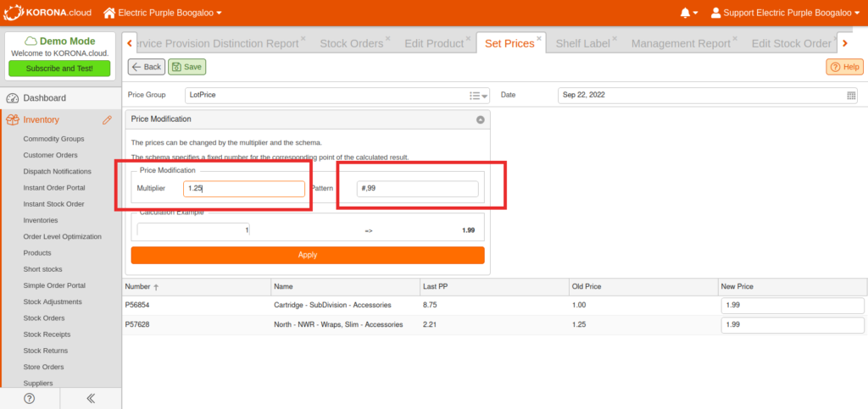Viewport: 868px width, 409px height.
Task: Sort by Name column header
Action: coord(346,287)
